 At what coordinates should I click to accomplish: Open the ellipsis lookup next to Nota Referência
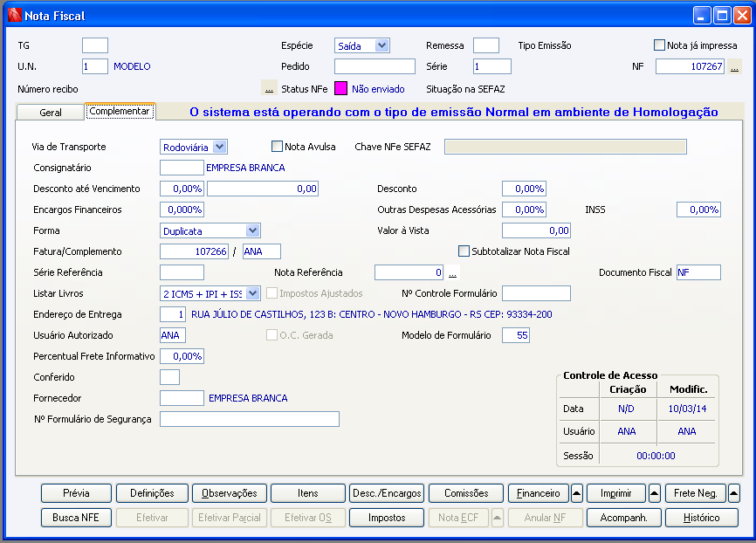click(x=452, y=272)
